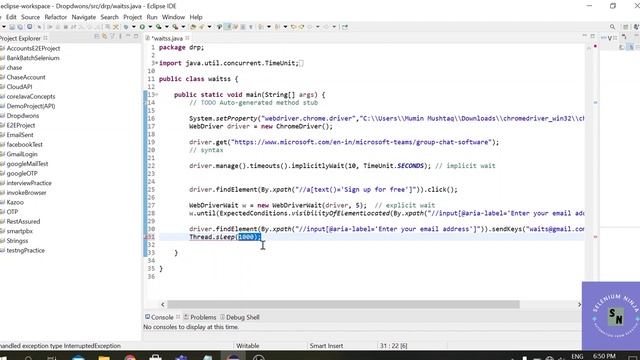Click the editor horizontal scrollbar thumb
The width and height of the screenshot is (640, 360).
tap(343, 304)
